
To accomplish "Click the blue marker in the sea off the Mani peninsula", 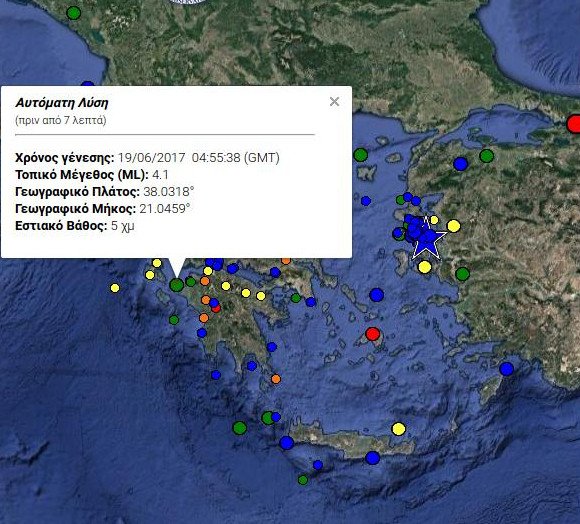I will click(x=252, y=366).
